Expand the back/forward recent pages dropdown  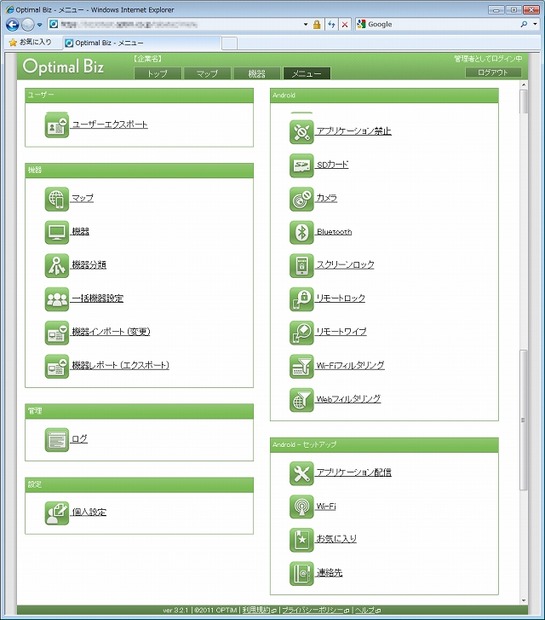click(x=40, y=25)
